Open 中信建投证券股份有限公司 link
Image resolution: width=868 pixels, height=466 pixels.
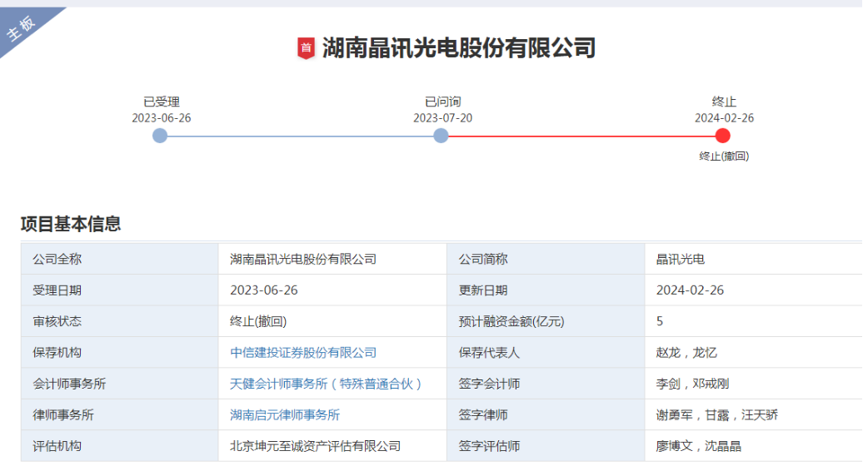[x=303, y=353]
